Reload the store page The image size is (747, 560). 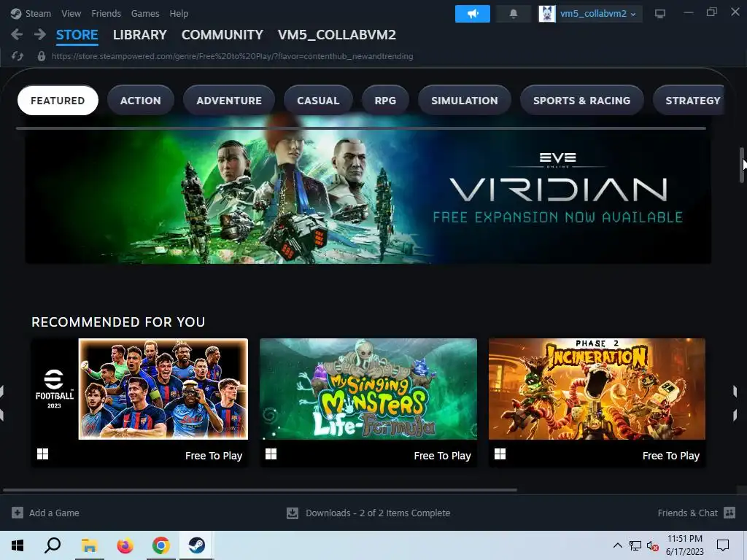(x=18, y=56)
